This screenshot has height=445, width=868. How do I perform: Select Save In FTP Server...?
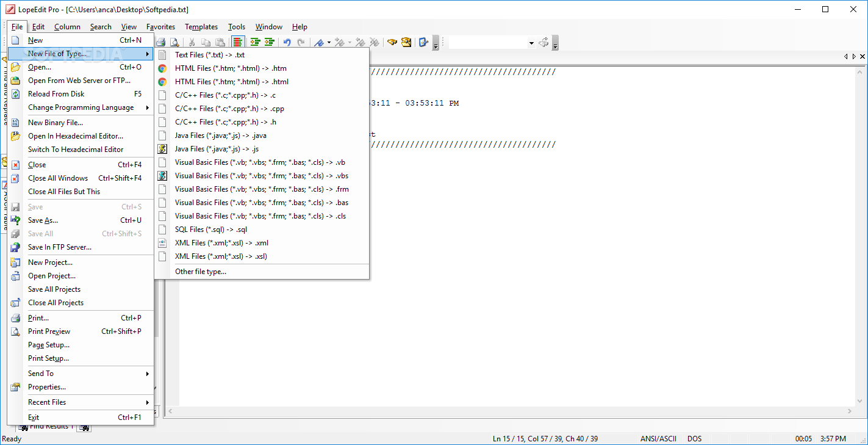point(81,247)
